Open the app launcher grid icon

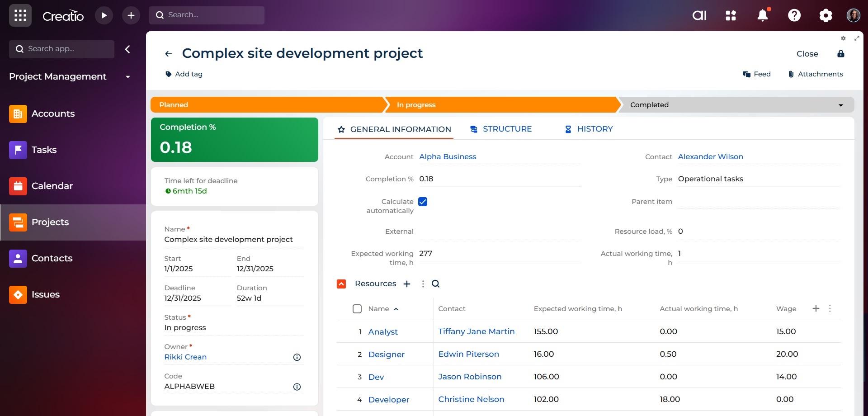tap(20, 15)
